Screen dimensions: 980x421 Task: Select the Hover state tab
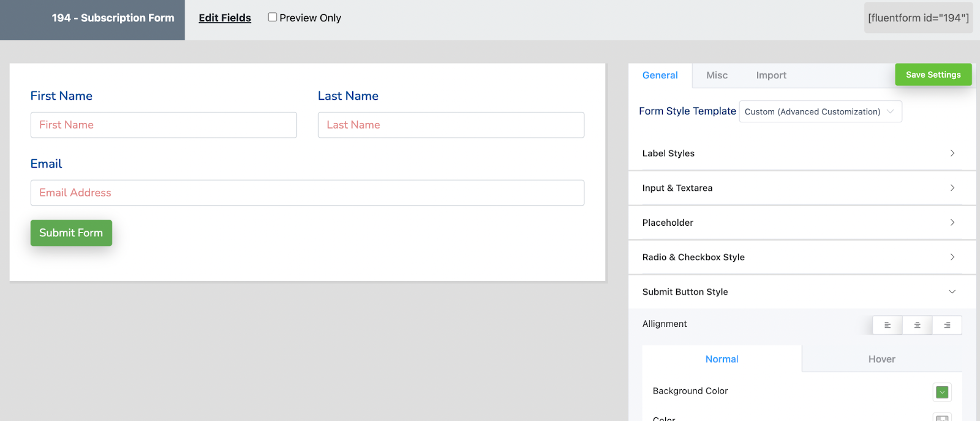pyautogui.click(x=881, y=359)
